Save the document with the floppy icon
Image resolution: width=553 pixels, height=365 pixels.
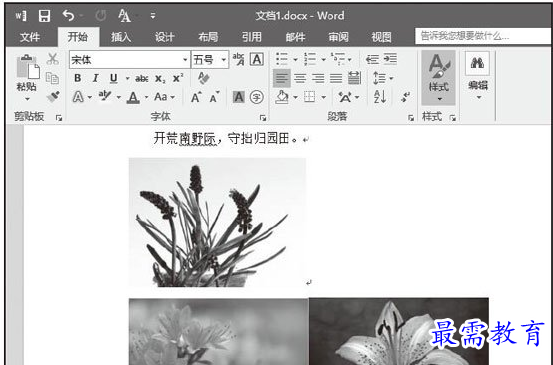44,16
